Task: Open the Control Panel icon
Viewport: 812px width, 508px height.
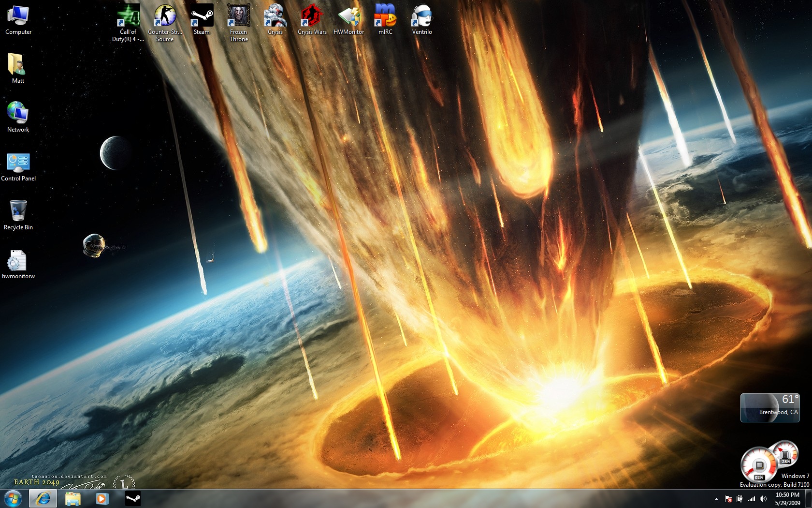Action: click(x=18, y=166)
